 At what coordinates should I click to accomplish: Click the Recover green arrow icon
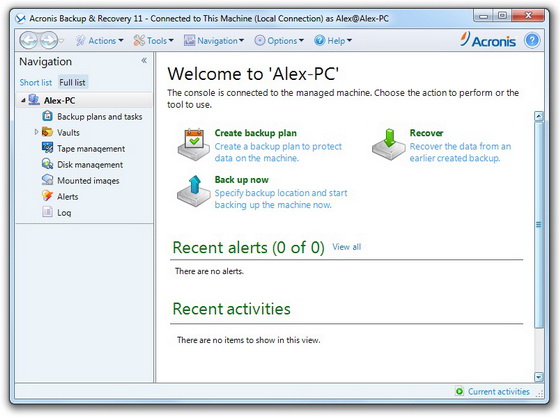(x=389, y=144)
